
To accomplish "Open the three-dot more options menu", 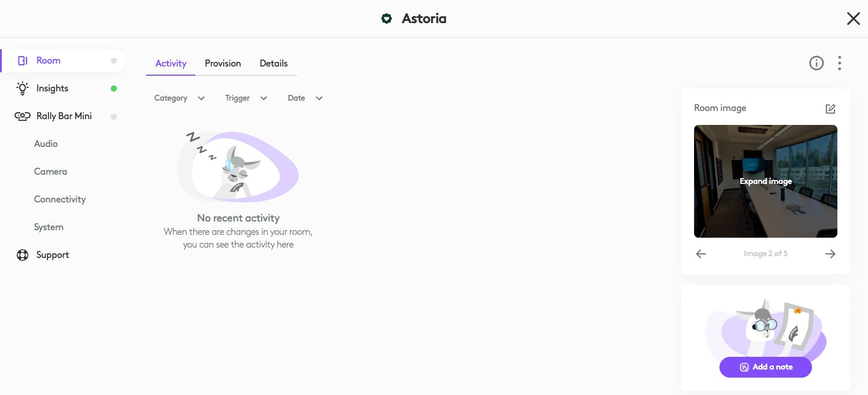I will [839, 63].
